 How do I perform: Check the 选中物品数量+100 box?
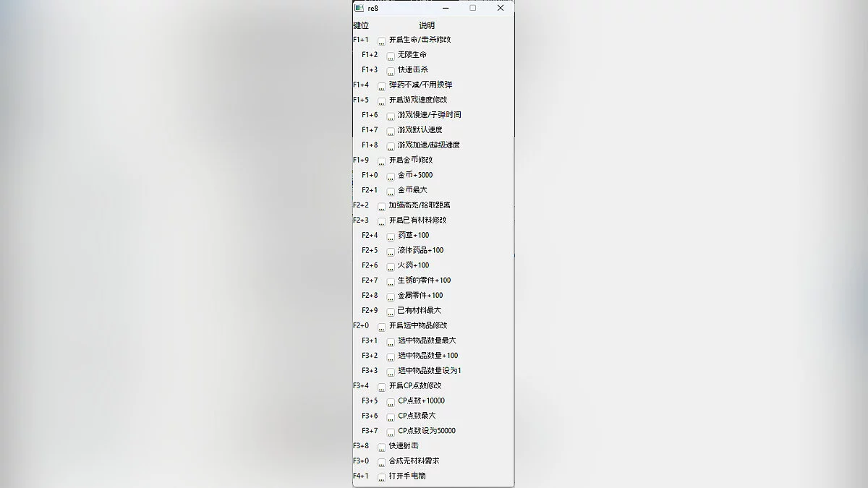pos(391,357)
